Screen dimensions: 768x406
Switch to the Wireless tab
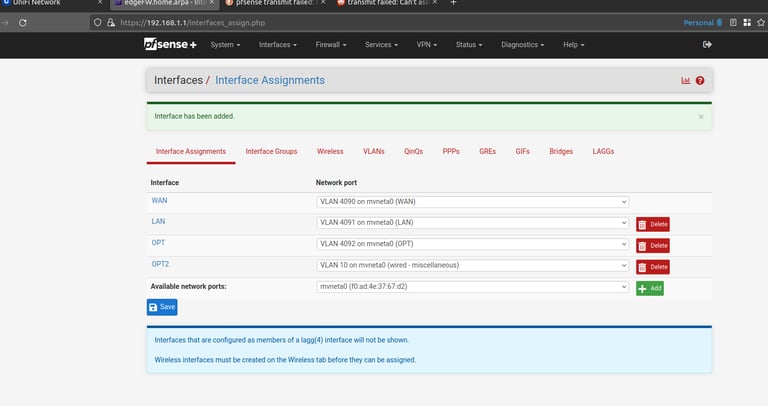(330, 152)
